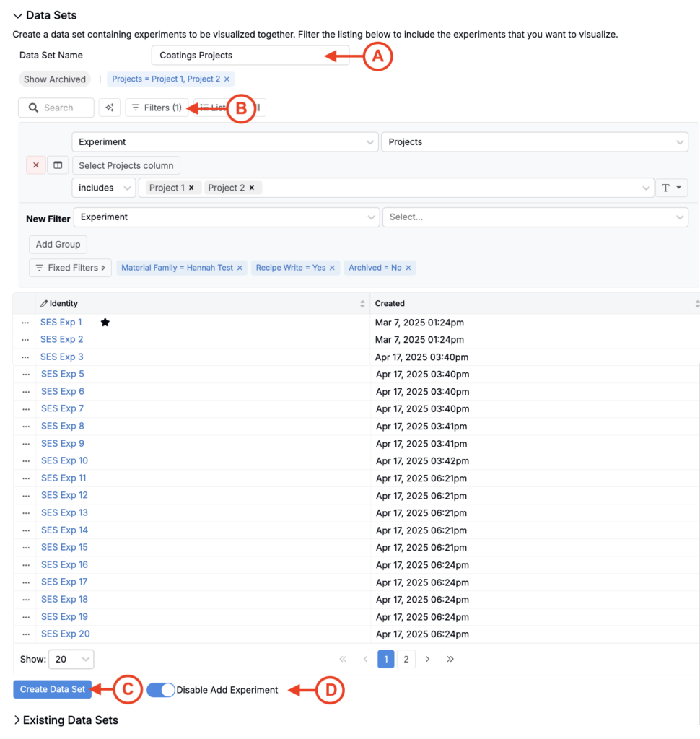Remove Project 1 tag from filter values

tap(191, 188)
